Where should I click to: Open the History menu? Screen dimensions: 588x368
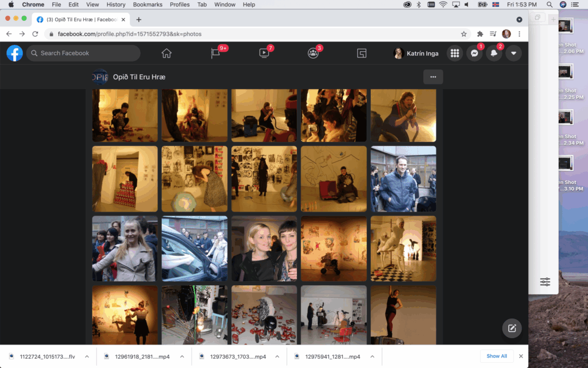click(x=116, y=5)
